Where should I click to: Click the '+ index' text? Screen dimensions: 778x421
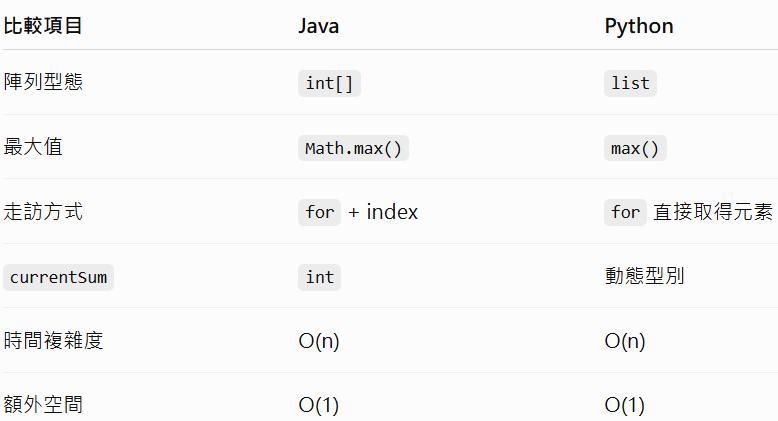(383, 212)
